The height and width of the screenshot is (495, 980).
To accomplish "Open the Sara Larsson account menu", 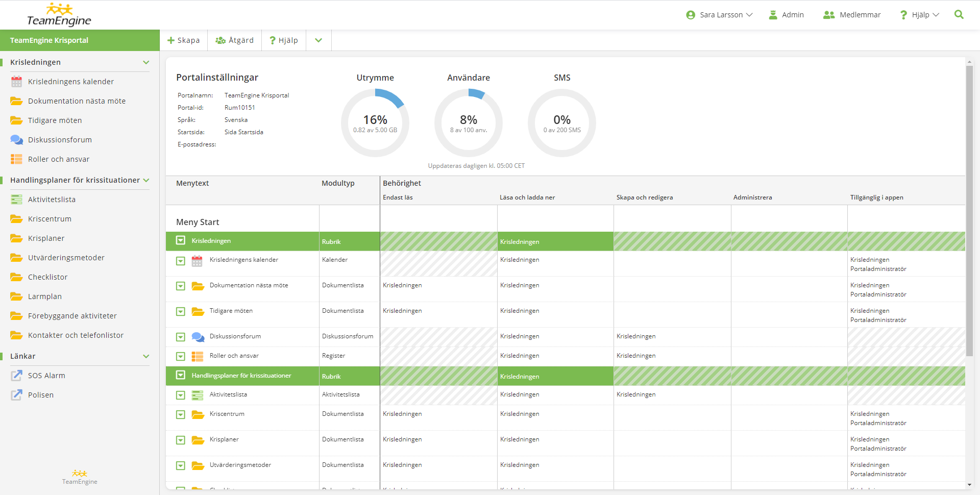I will point(719,15).
